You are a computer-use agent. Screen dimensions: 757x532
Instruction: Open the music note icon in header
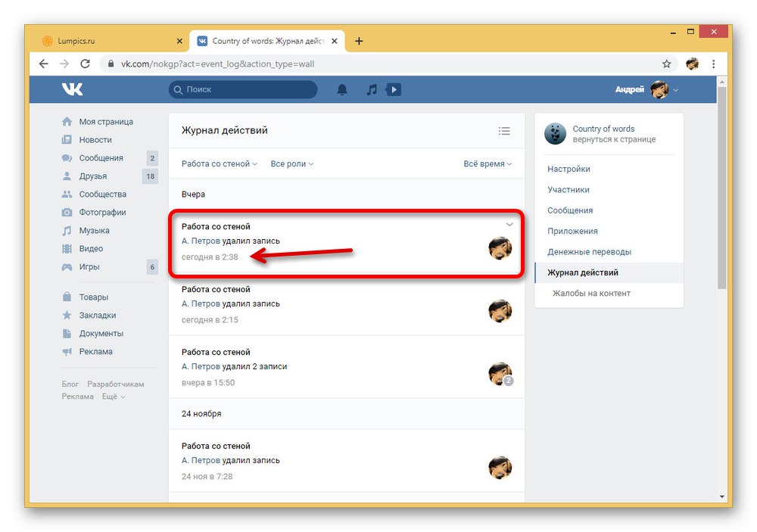371,90
